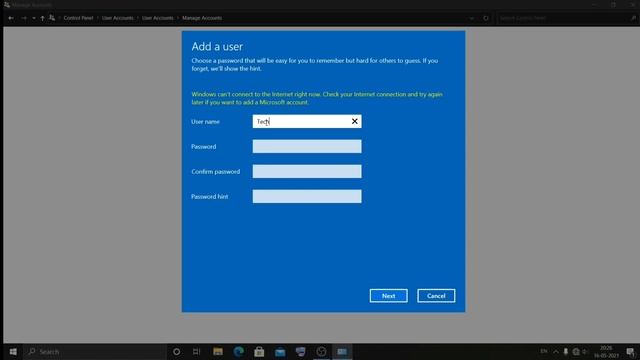
Task: Open network tray icon
Action: [x=576, y=351]
